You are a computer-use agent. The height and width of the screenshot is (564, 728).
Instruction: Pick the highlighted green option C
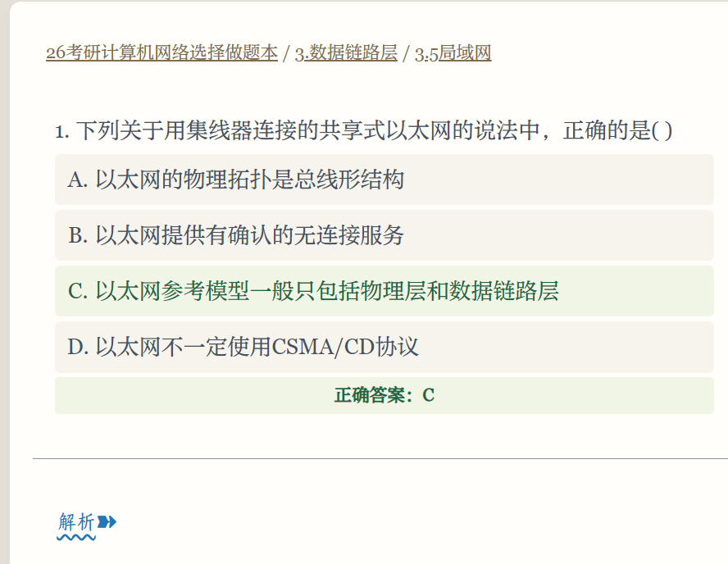[x=384, y=291]
